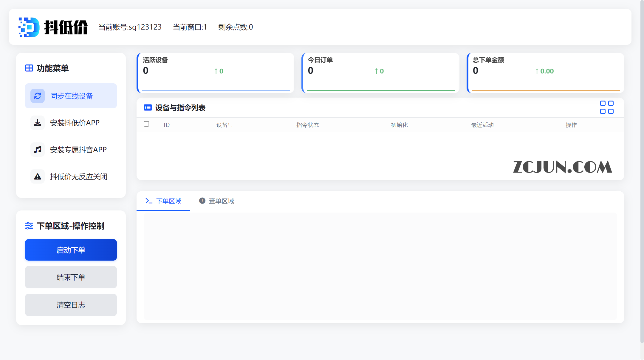Click the sliders icon beside 下单区域-操作控制
This screenshot has height=360, width=644.
point(29,226)
